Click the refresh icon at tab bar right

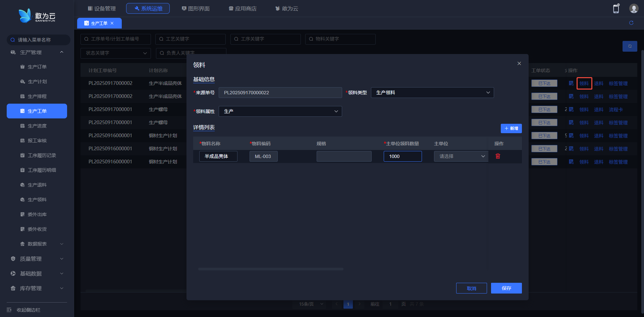(x=631, y=23)
